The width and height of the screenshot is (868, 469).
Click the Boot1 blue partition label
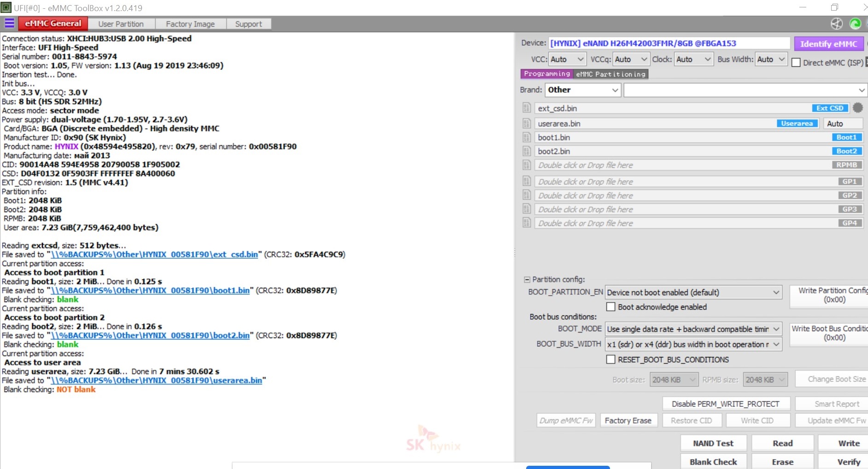point(846,137)
